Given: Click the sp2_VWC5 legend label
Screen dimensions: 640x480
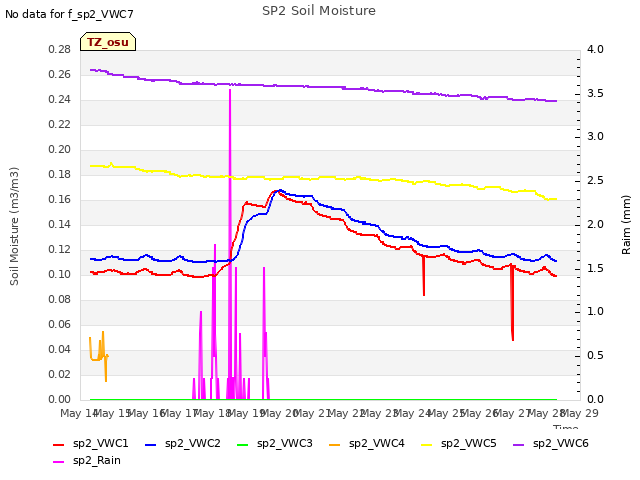Looking at the screenshot, I should (469, 443).
